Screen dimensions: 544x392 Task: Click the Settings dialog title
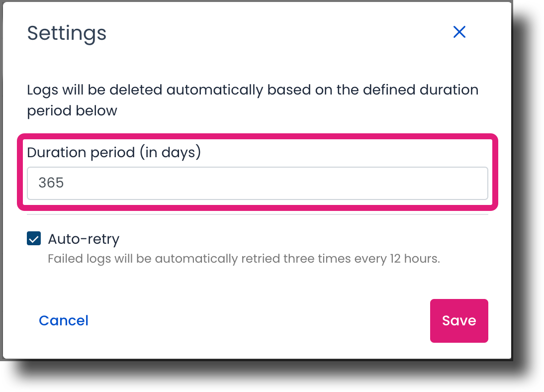point(67,33)
